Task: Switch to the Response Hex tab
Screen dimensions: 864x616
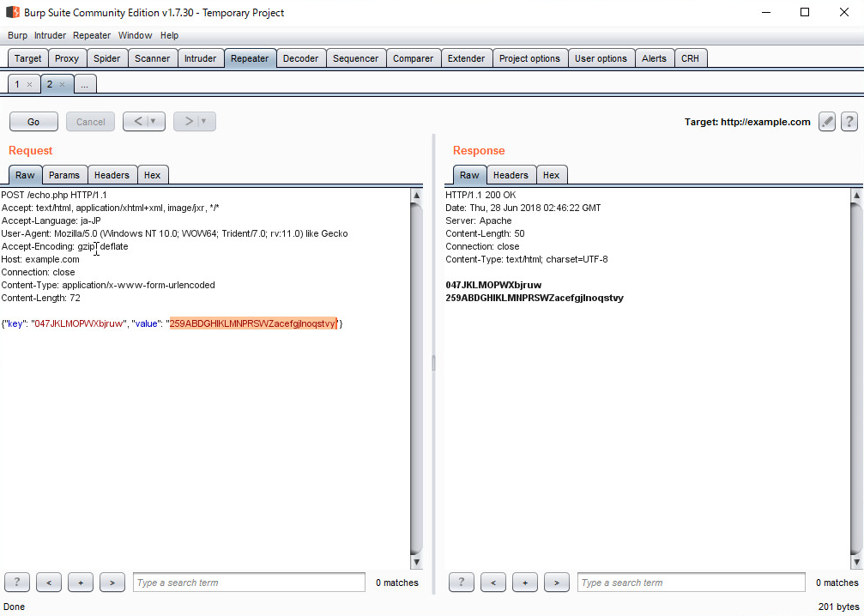Action: 551,175
